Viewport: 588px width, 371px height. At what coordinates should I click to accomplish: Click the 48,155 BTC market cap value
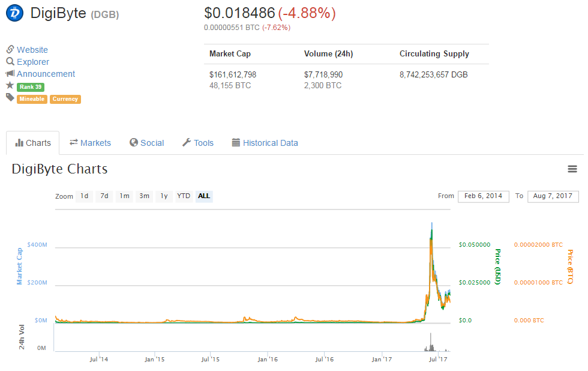230,85
